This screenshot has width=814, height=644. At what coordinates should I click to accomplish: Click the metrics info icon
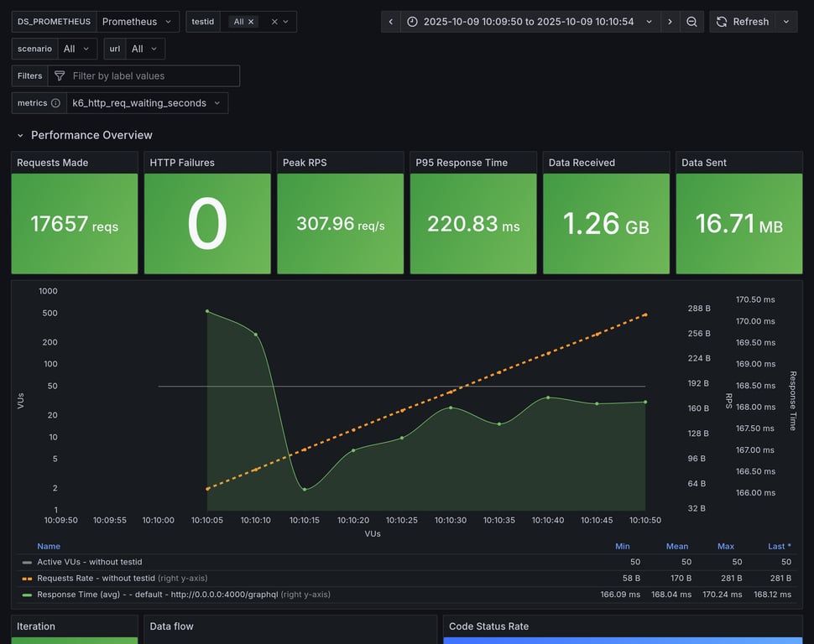55,103
